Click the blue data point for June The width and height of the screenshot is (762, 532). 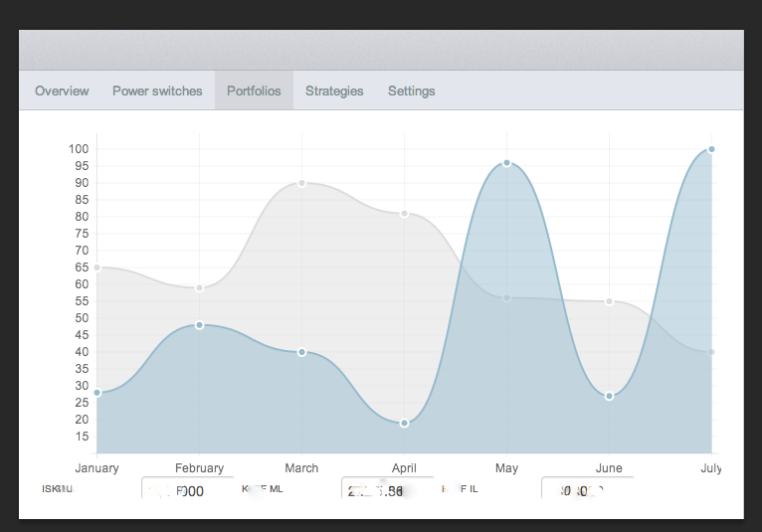tap(609, 396)
